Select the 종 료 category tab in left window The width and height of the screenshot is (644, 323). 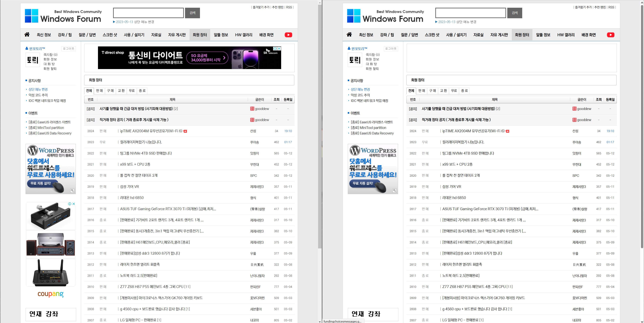click(142, 91)
